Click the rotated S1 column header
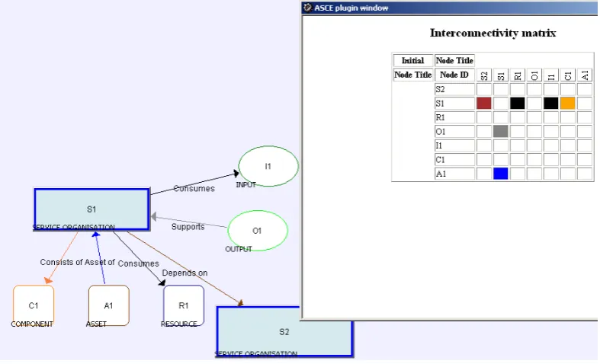This screenshot has width=600, height=364. 501,75
